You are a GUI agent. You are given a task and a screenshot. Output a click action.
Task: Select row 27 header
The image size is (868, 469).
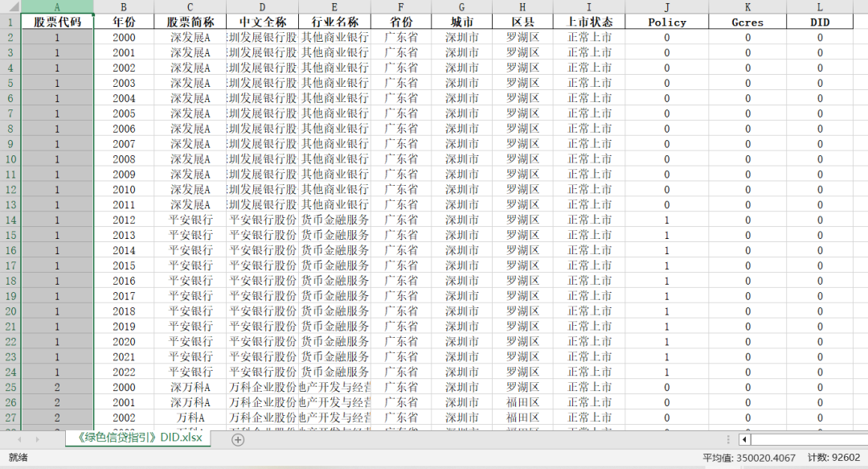pyautogui.click(x=10, y=418)
